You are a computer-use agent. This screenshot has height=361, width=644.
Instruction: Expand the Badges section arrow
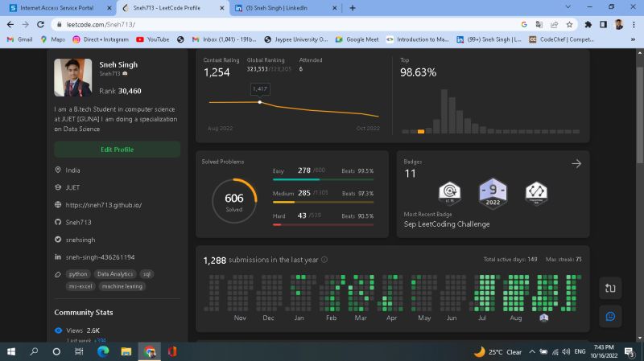(576, 163)
